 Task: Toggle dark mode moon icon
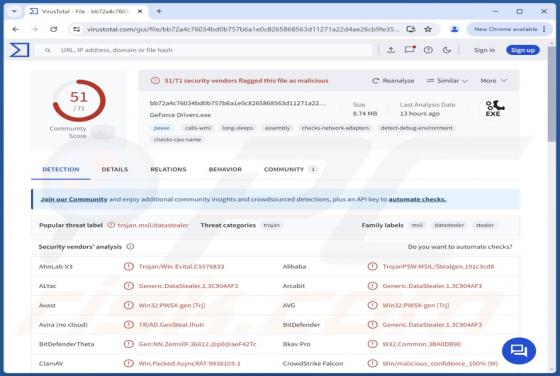pyautogui.click(x=447, y=50)
